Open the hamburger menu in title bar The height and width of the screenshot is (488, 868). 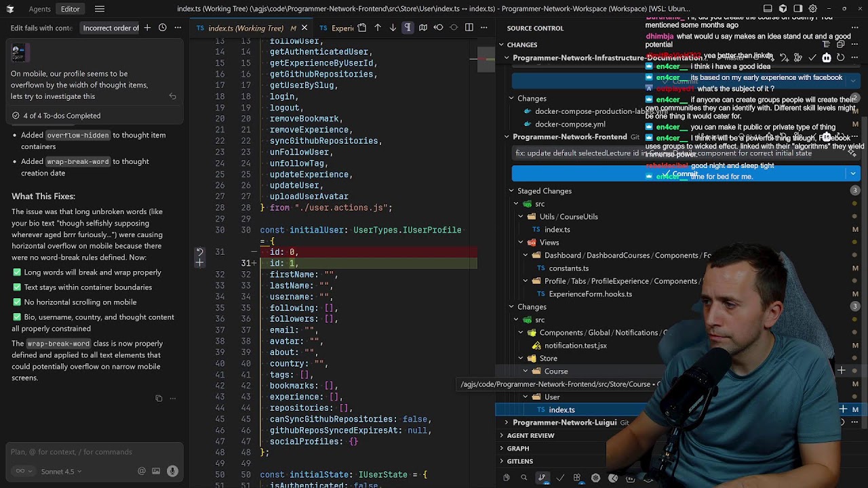[x=100, y=9]
